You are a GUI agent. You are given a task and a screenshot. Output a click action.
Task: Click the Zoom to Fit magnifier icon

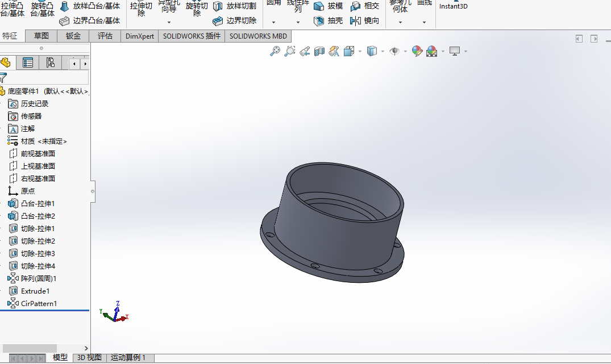[x=275, y=51]
